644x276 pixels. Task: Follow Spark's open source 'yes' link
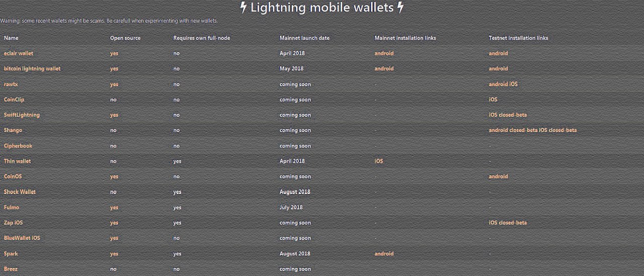[114, 254]
